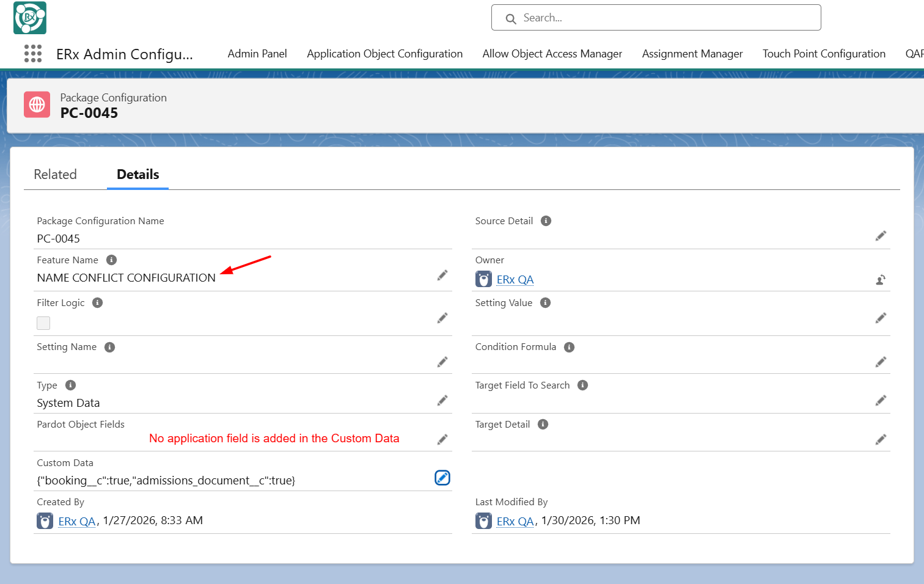Viewport: 924px width, 584px height.
Task: Open the ERx QA owner link
Action: pos(515,280)
